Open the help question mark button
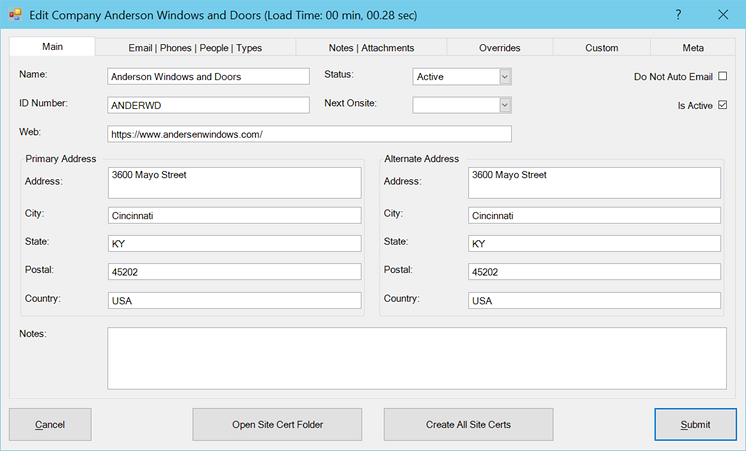 pyautogui.click(x=678, y=15)
